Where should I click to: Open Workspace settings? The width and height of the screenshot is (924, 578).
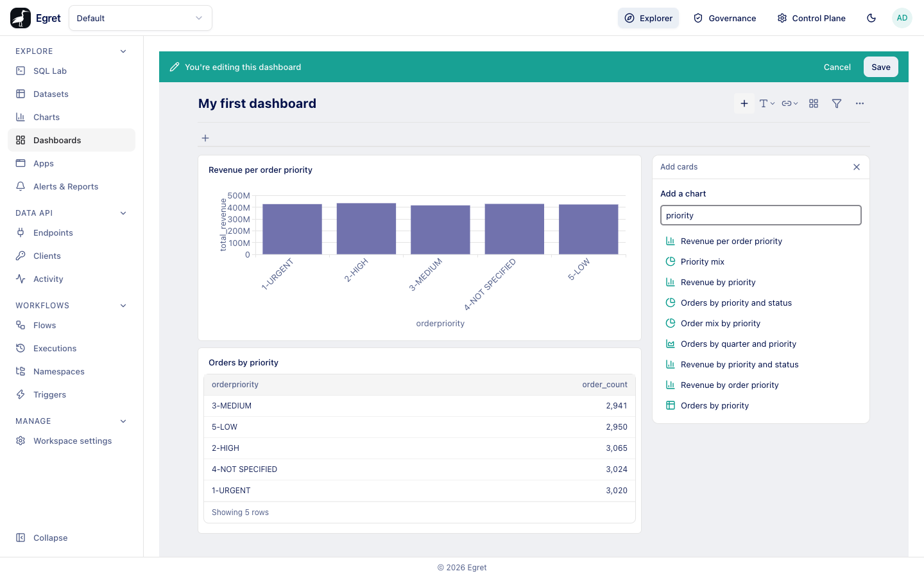72,441
